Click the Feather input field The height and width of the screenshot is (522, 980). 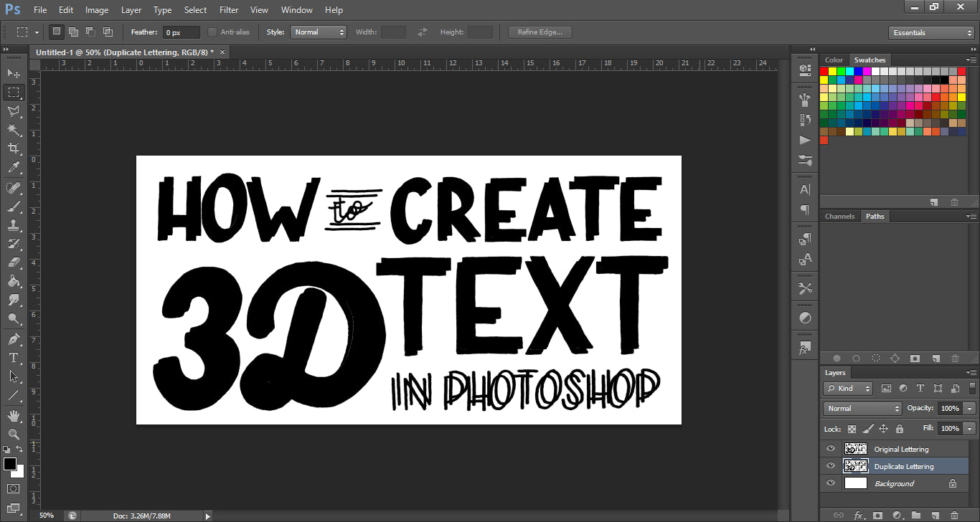pos(182,32)
